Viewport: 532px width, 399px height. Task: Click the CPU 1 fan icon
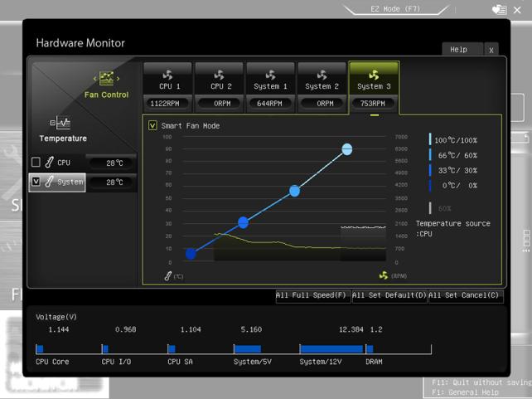168,75
